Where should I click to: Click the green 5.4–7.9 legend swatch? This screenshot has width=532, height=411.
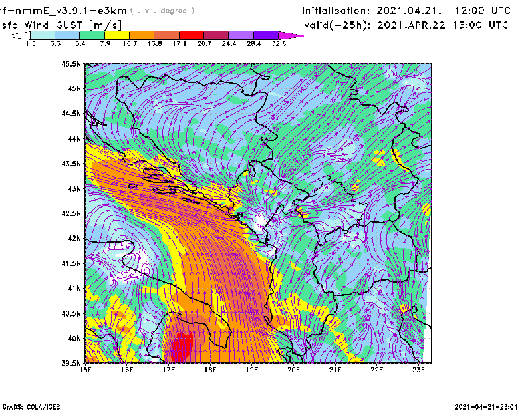point(92,35)
